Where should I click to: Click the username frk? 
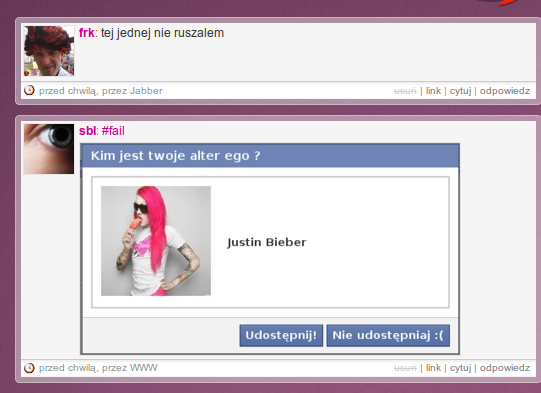coord(87,33)
